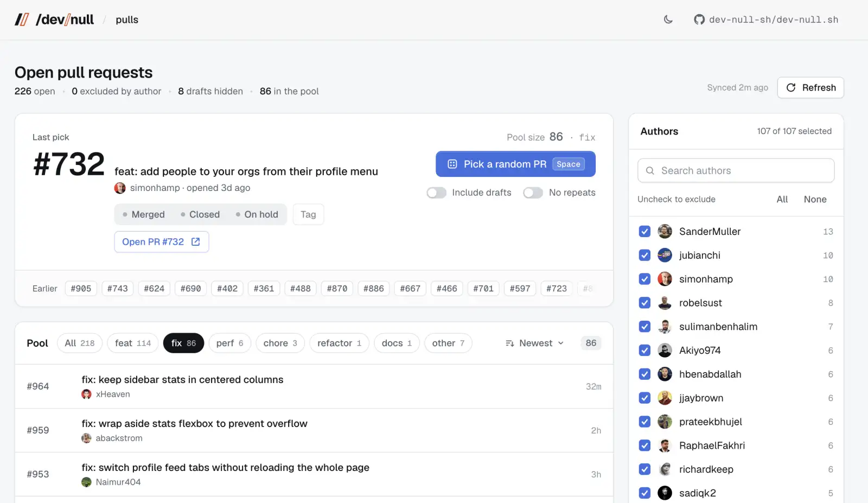The height and width of the screenshot is (503, 868).
Task: Click the /dev/null logo icon
Action: (22, 20)
